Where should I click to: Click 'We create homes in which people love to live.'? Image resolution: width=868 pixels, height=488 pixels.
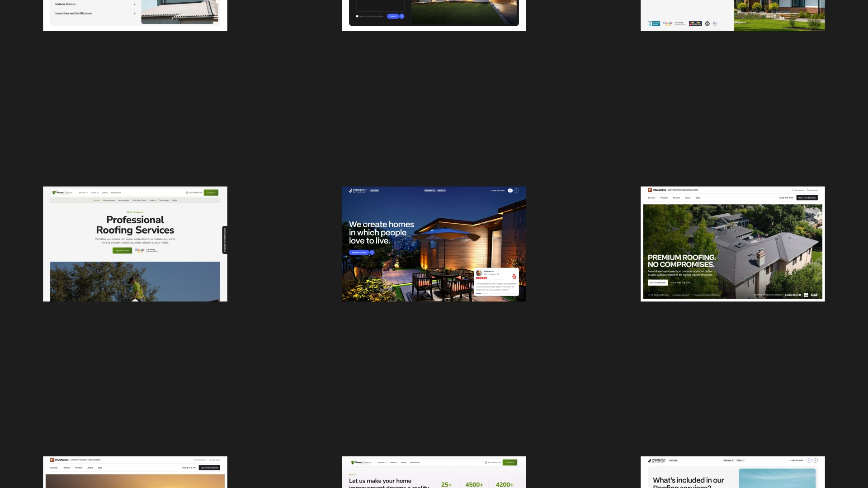382,233
